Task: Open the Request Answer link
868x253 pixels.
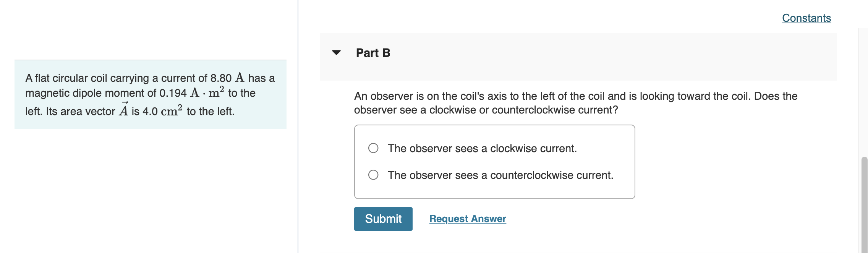Action: pos(467,219)
